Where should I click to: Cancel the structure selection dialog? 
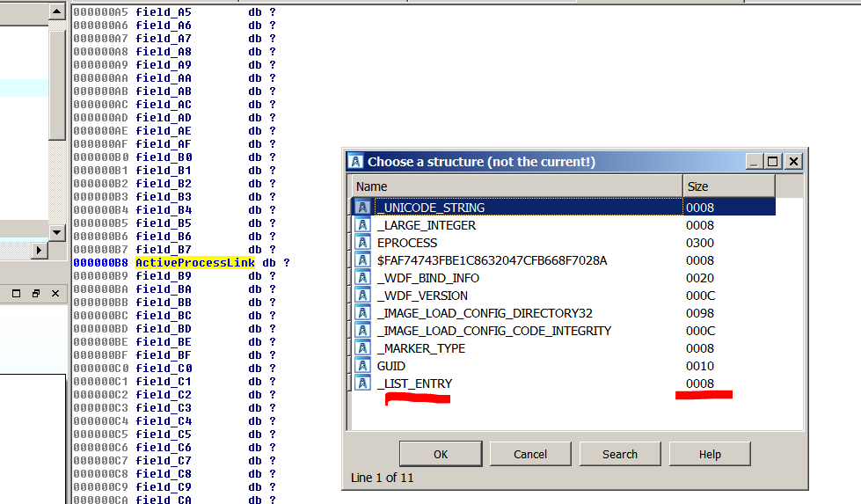click(x=530, y=454)
